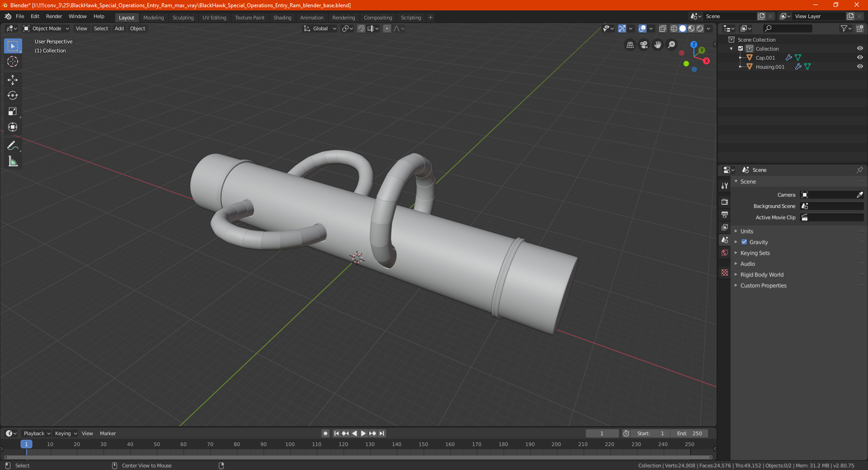Toggle snapping magnet button
Image resolution: width=868 pixels, height=470 pixels.
click(x=361, y=28)
